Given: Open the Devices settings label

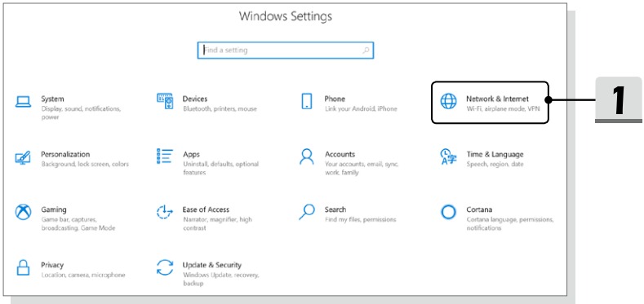Looking at the screenshot, I should [195, 99].
